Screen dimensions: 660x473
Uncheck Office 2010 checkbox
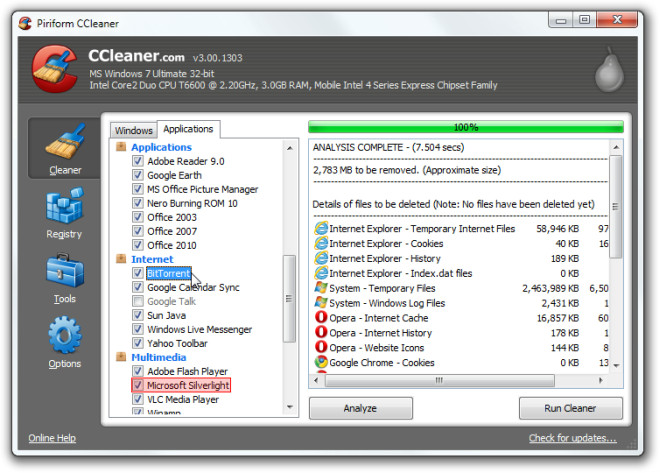tap(137, 244)
